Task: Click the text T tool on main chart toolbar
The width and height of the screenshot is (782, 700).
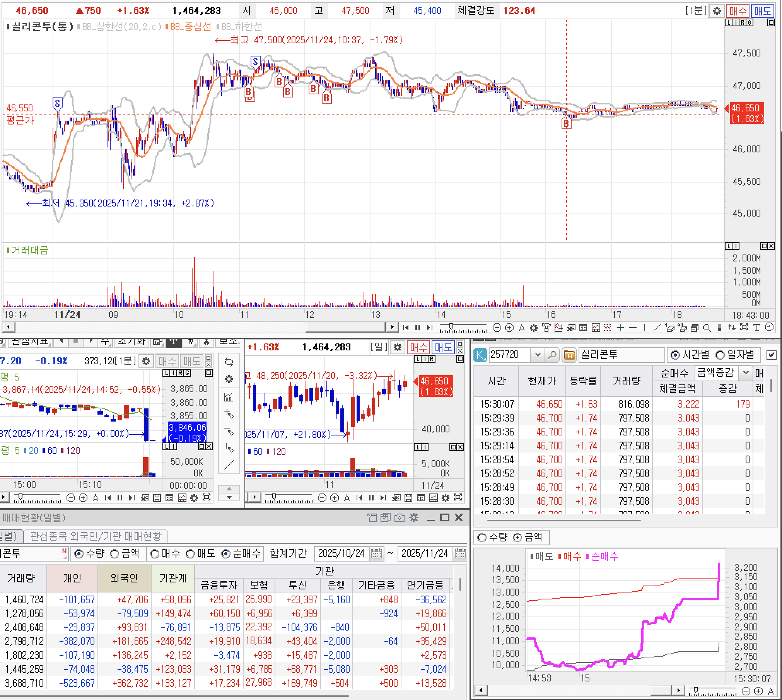Action: (x=757, y=328)
